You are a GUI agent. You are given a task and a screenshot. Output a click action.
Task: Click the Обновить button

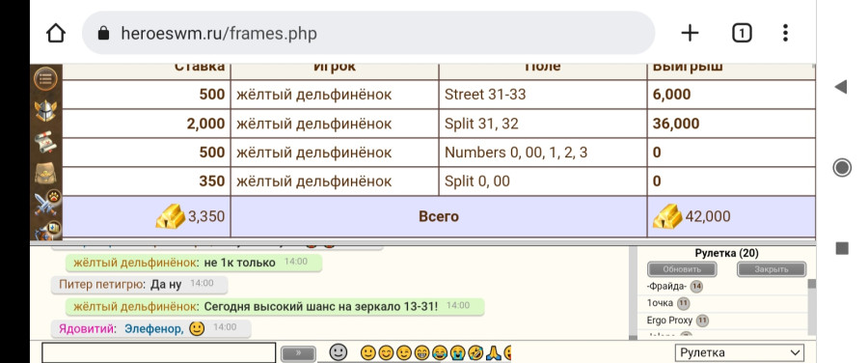pyautogui.click(x=682, y=269)
